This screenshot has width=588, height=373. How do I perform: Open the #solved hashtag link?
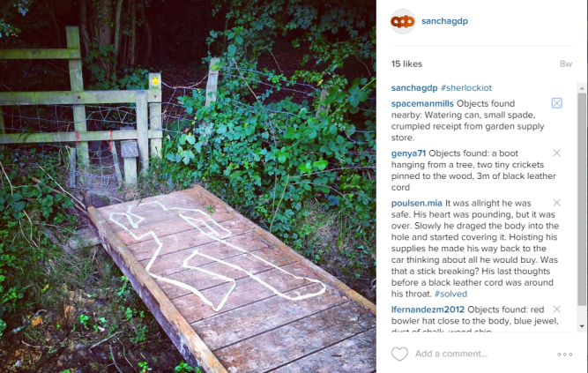click(450, 294)
